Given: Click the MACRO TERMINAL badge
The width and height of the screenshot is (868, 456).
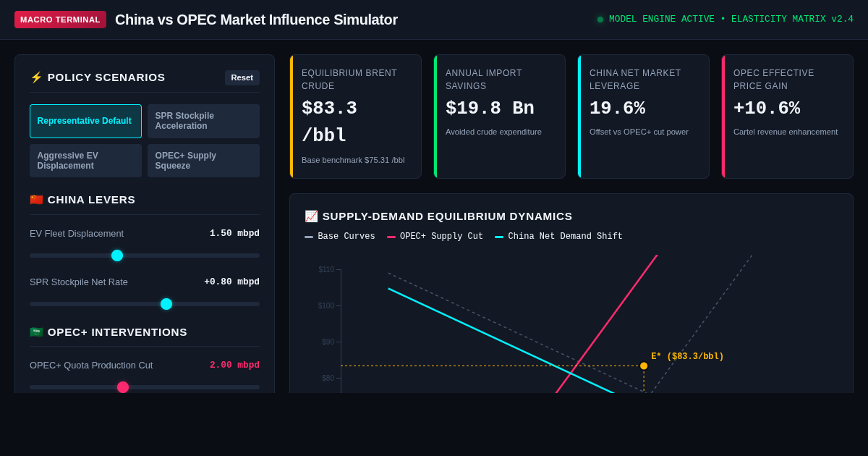Looking at the screenshot, I should point(60,20).
